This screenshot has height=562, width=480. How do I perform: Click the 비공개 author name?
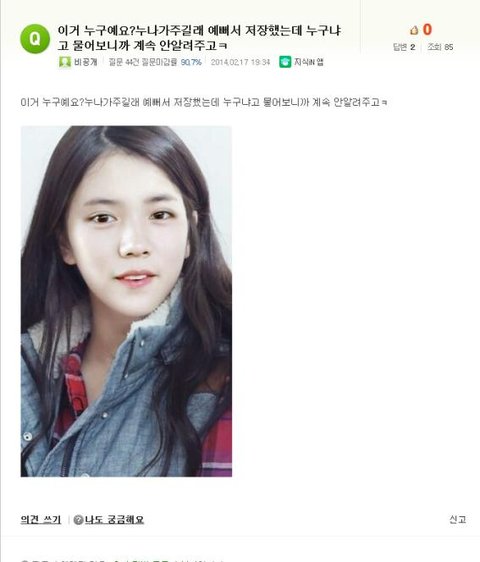(x=86, y=62)
